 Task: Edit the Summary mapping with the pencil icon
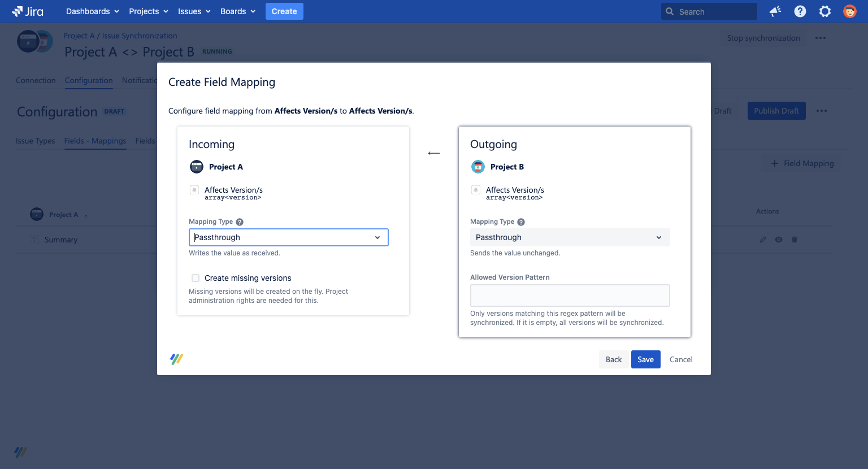point(762,240)
